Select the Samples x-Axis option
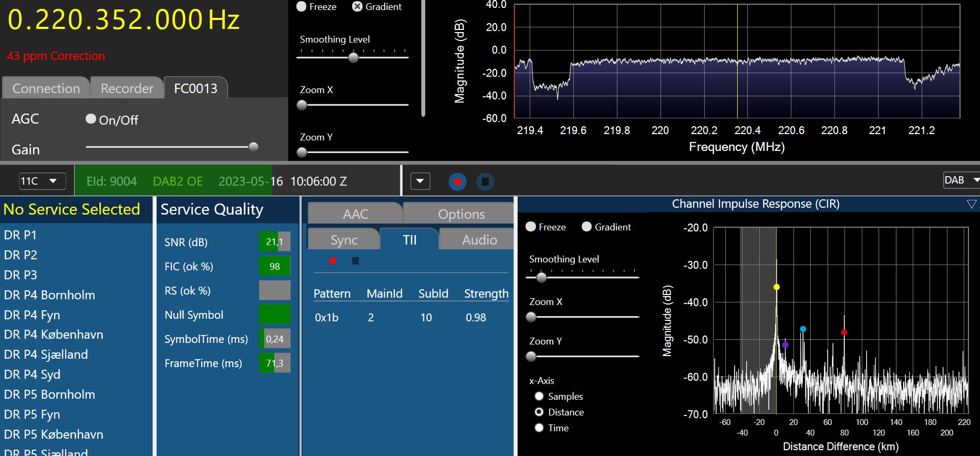 tap(539, 396)
